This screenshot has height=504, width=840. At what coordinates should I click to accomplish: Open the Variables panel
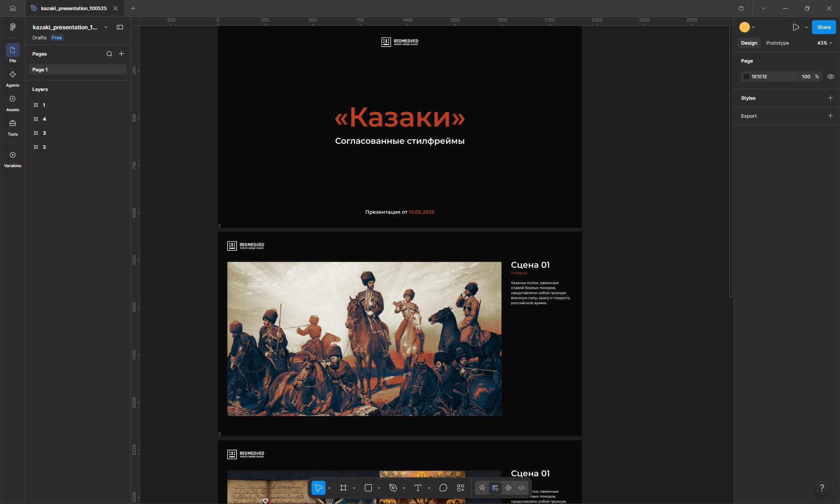point(13,158)
